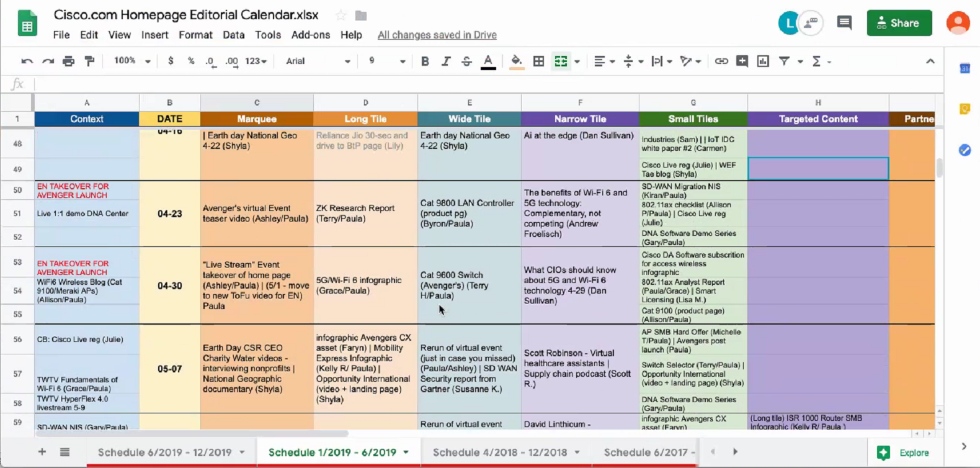Open the comments history icon
Image resolution: width=980 pixels, height=468 pixels.
click(x=844, y=23)
